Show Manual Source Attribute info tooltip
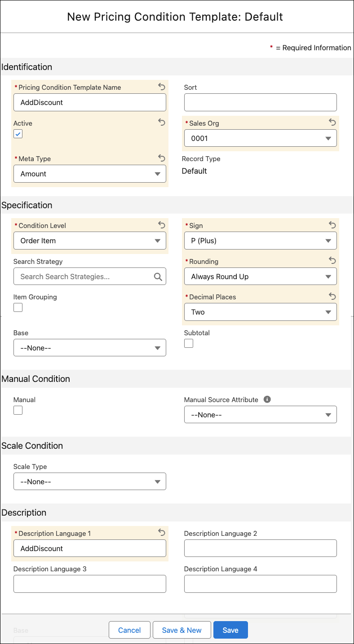This screenshot has width=354, height=644. point(267,399)
